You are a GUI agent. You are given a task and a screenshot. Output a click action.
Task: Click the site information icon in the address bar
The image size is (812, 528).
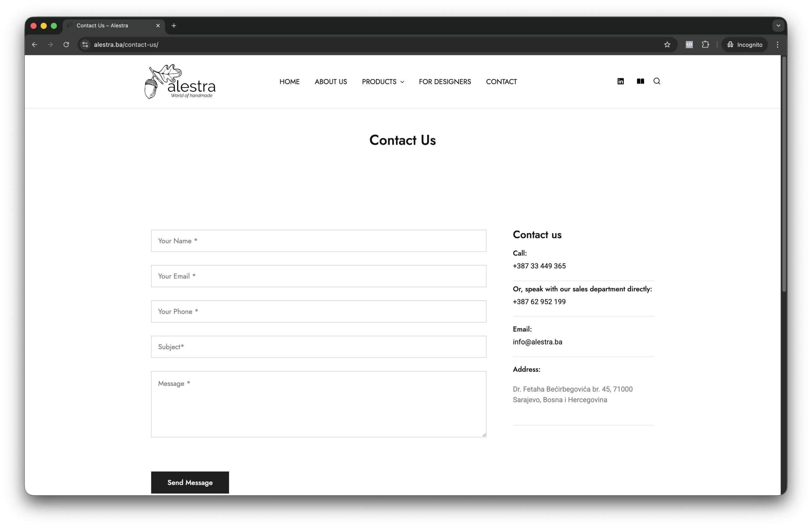(x=85, y=45)
